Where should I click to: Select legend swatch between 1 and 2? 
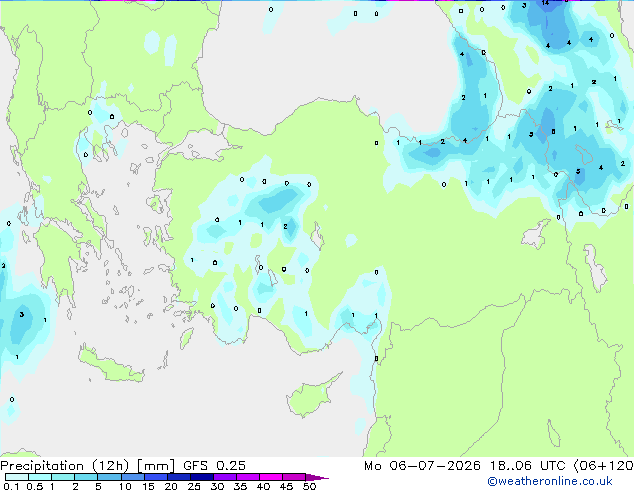click(x=63, y=477)
